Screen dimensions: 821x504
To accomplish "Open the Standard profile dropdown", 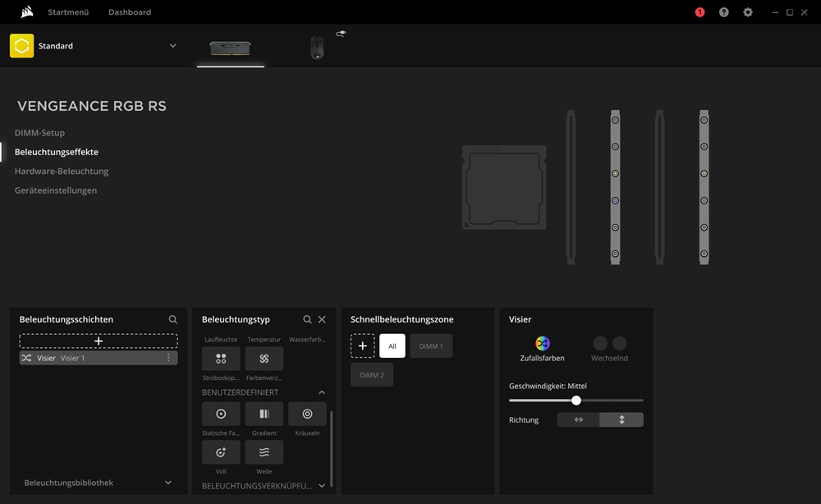I will coord(172,46).
